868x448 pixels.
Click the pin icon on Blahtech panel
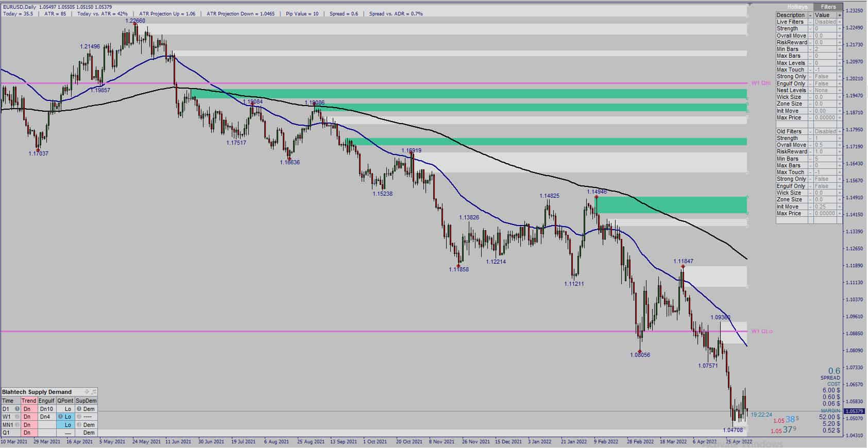pyautogui.click(x=87, y=392)
